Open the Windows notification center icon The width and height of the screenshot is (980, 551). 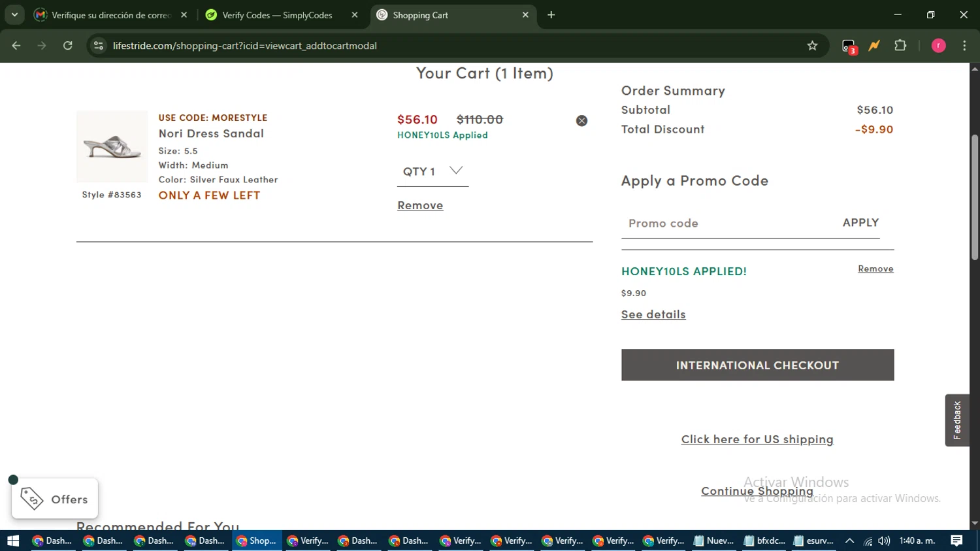tap(956, 541)
